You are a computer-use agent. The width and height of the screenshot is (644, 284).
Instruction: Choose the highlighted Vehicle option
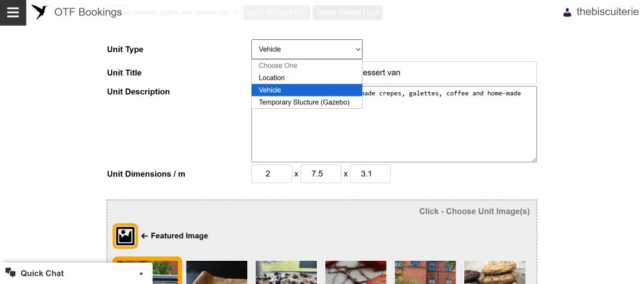pos(307,90)
